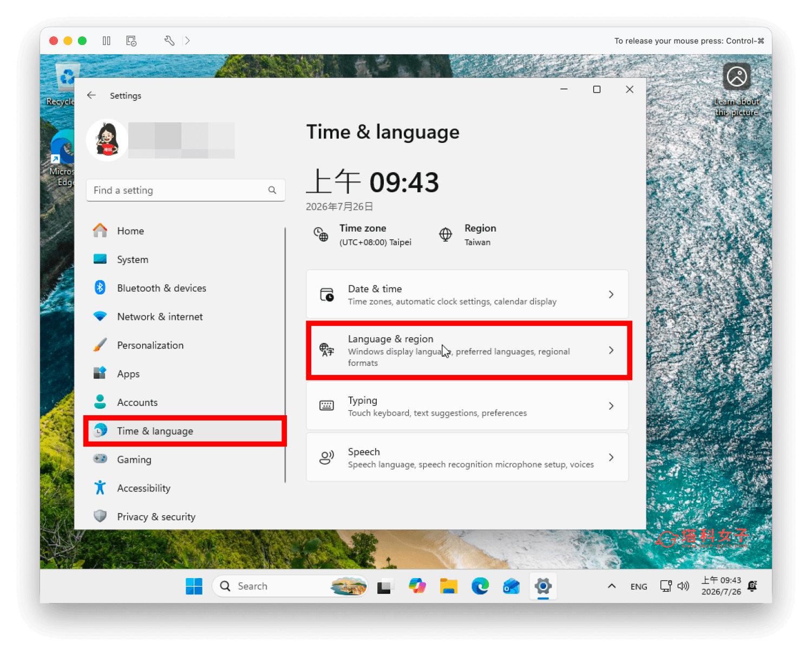The width and height of the screenshot is (812, 656).
Task: Click the Region globe icon
Action: 446,234
